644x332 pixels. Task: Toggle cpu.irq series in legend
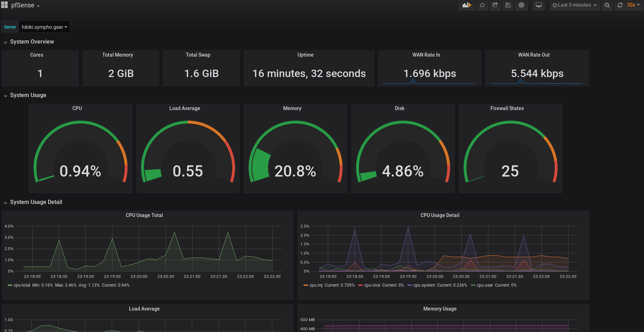pyautogui.click(x=316, y=285)
